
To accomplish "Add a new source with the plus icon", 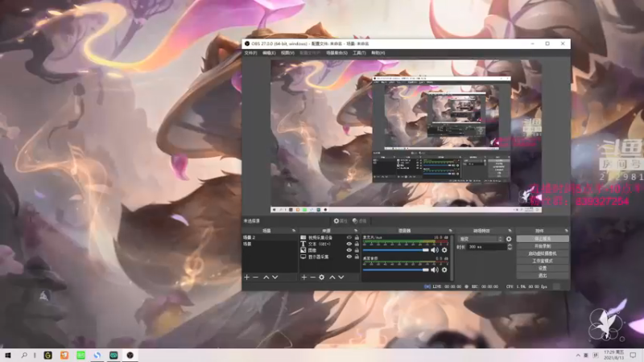I will click(x=304, y=278).
